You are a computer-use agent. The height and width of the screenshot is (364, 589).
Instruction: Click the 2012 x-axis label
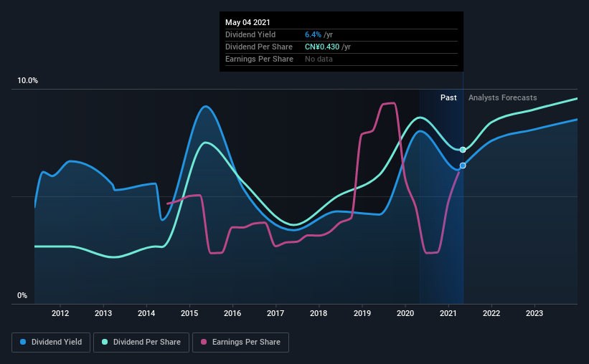click(60, 313)
